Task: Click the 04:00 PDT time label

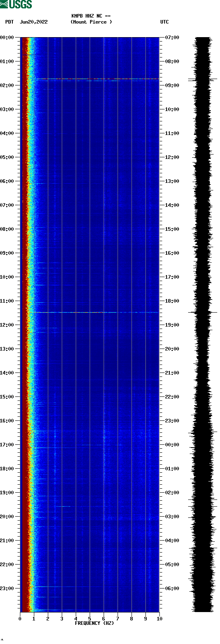Action: click(x=7, y=133)
